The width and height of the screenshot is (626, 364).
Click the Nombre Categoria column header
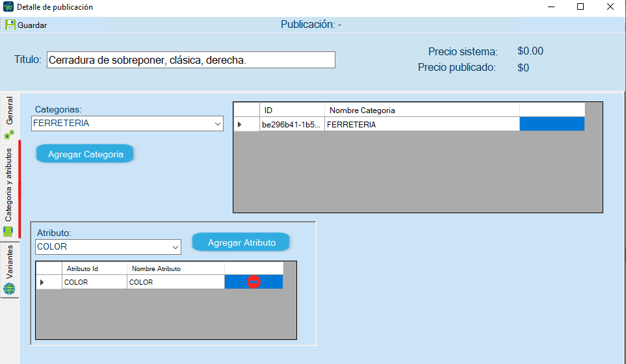tap(422, 110)
